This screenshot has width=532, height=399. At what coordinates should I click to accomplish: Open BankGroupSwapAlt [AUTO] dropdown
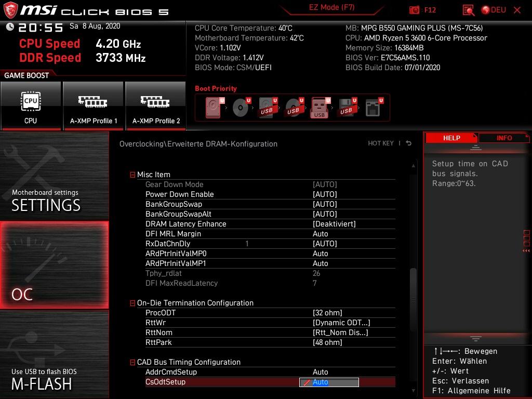click(x=325, y=214)
